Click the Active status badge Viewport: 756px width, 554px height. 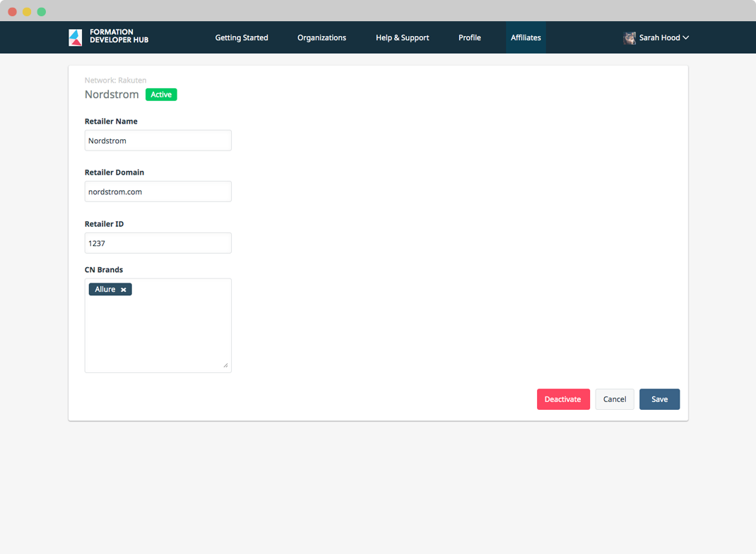pos(161,95)
